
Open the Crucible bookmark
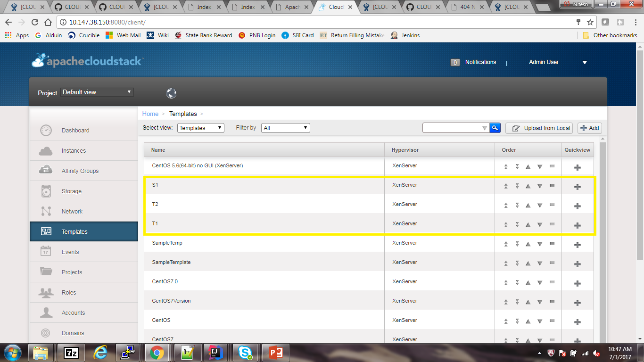tap(84, 35)
